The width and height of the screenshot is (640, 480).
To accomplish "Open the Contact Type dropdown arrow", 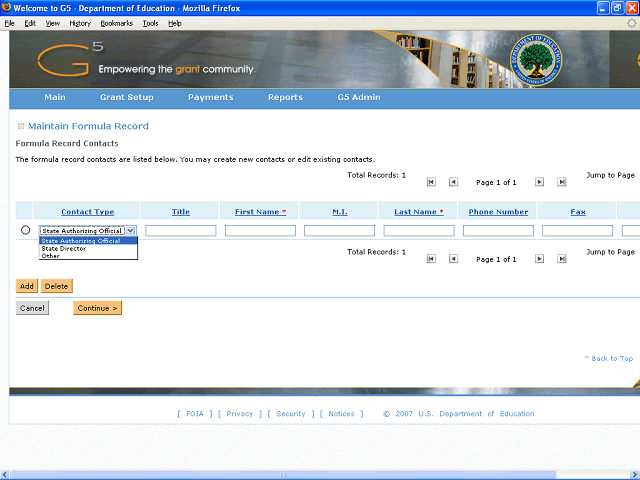I will point(130,231).
